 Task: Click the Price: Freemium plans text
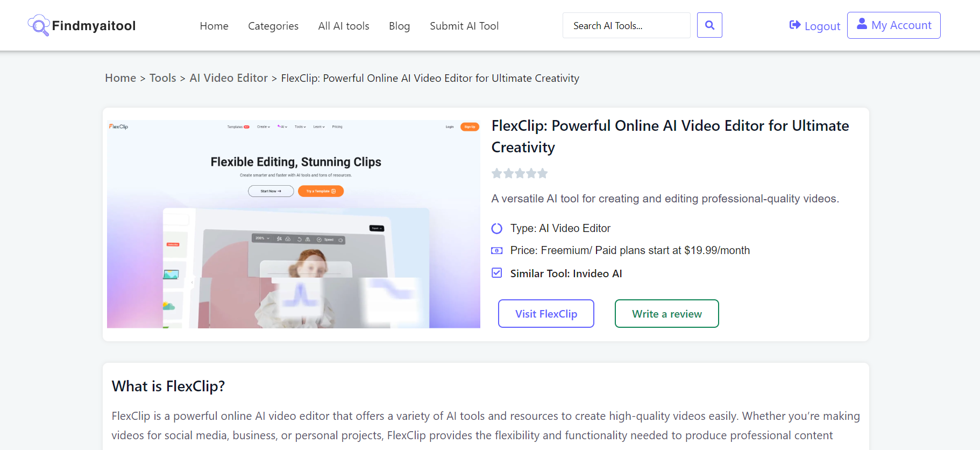[630, 250]
